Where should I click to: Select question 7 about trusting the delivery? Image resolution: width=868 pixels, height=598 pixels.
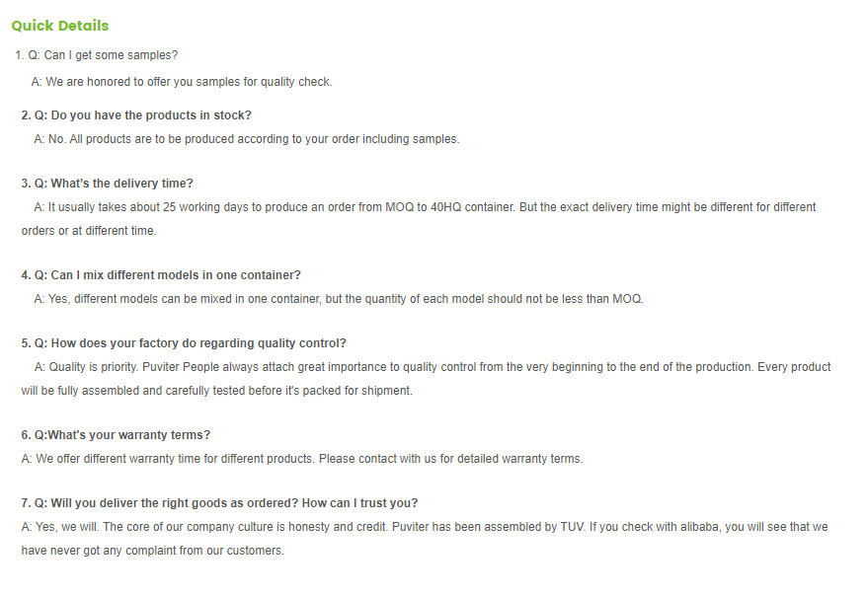(x=219, y=503)
